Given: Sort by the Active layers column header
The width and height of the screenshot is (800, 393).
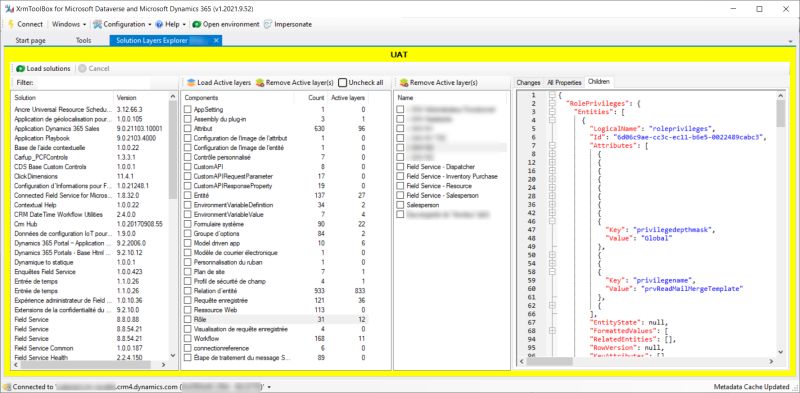Looking at the screenshot, I should [x=348, y=97].
